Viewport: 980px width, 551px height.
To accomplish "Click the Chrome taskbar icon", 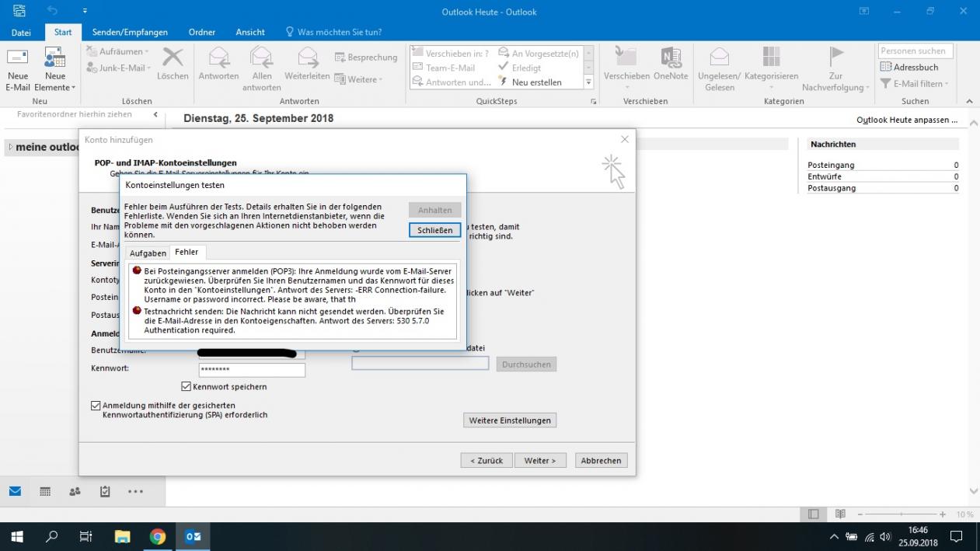I will [x=158, y=536].
